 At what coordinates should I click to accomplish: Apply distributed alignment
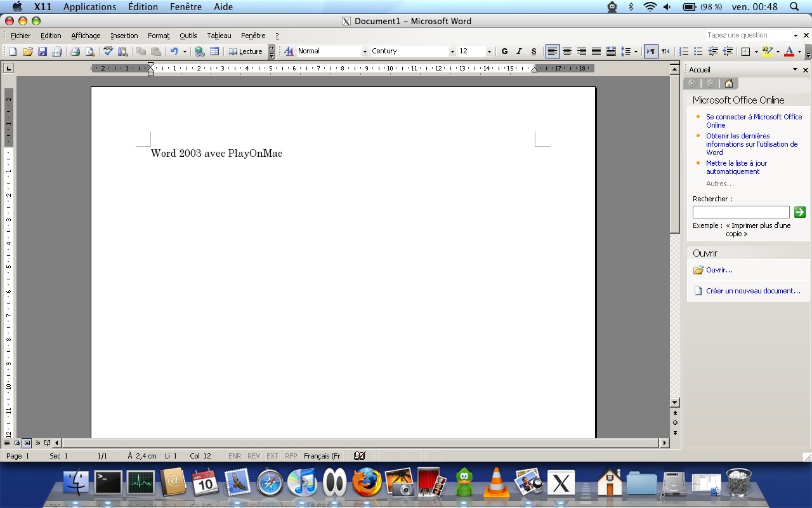611,51
